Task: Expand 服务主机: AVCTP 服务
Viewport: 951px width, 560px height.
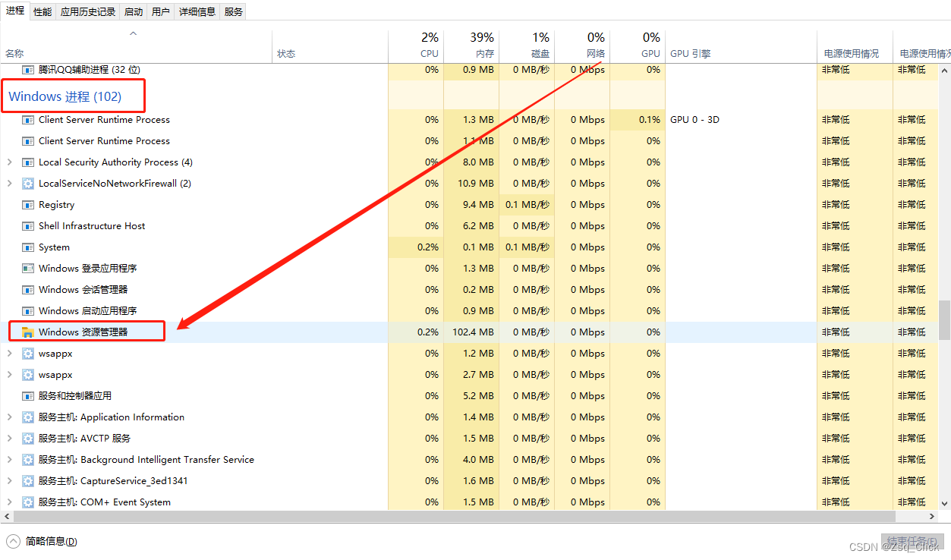Action: point(9,439)
